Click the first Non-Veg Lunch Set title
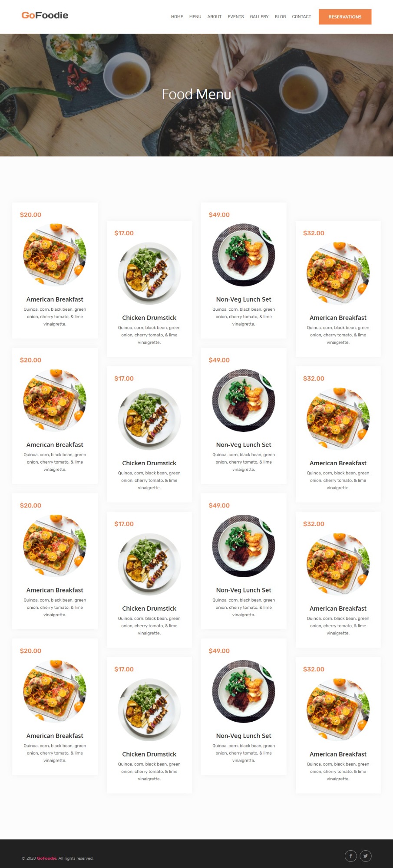The image size is (393, 868). click(x=244, y=299)
